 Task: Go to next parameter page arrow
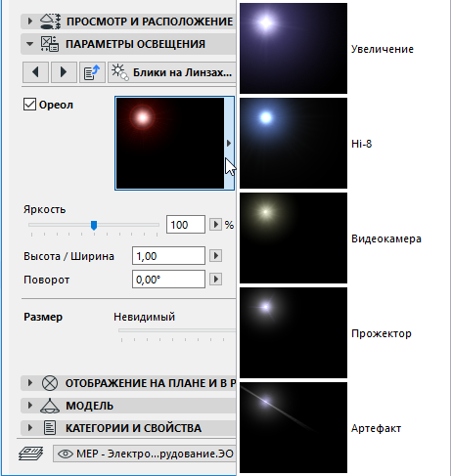pyautogui.click(x=64, y=72)
